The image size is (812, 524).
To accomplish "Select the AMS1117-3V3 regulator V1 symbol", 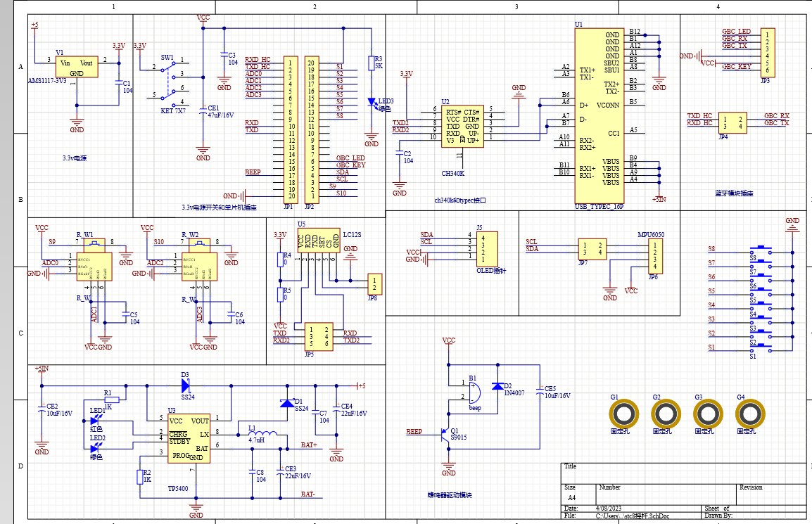I will tap(77, 67).
